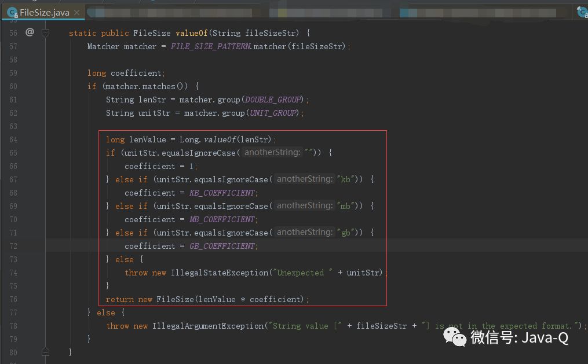Click the IllegalStateException class name
Viewport: 588px width, 364px height.
220,273
